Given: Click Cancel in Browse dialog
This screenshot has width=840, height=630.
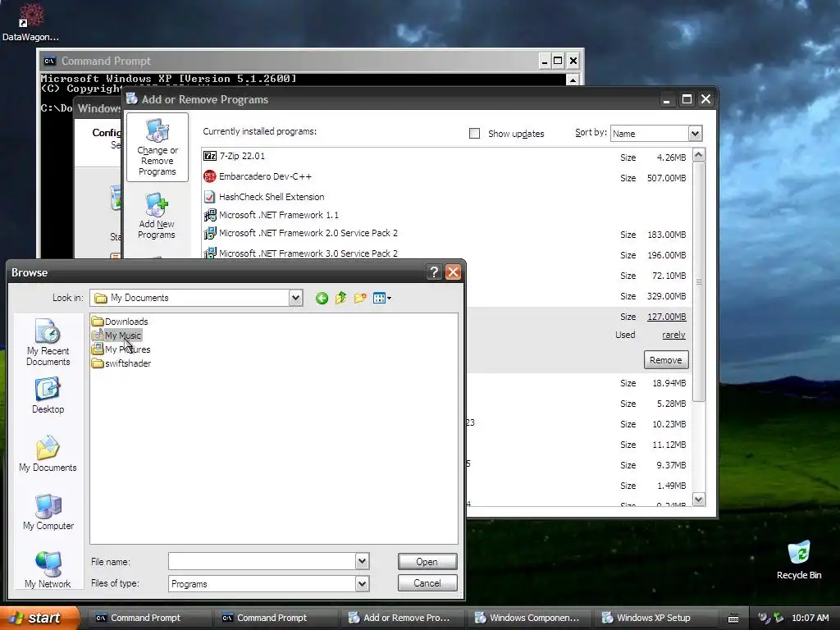Looking at the screenshot, I should pos(427,583).
